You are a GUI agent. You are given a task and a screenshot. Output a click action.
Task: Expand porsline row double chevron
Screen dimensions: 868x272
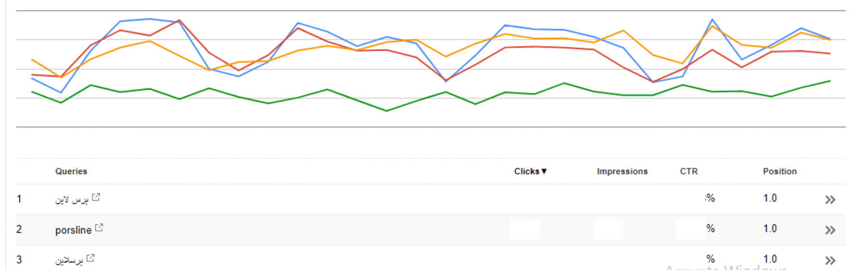pyautogui.click(x=830, y=230)
